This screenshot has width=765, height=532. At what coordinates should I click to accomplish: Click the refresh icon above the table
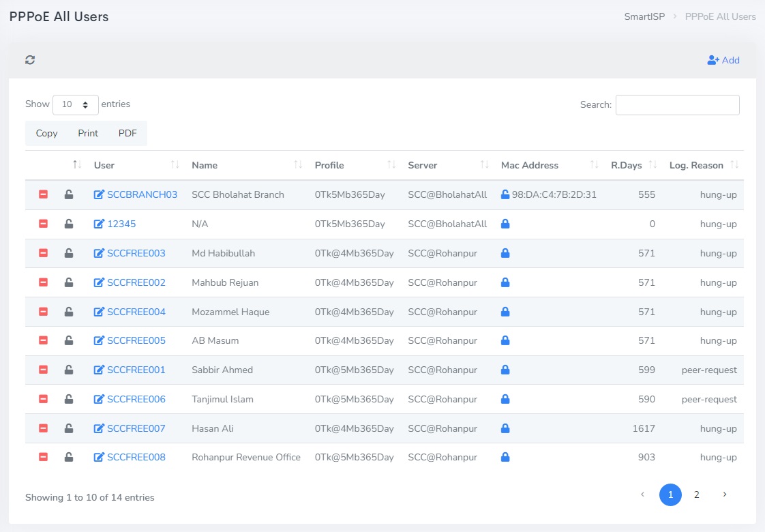click(x=30, y=60)
